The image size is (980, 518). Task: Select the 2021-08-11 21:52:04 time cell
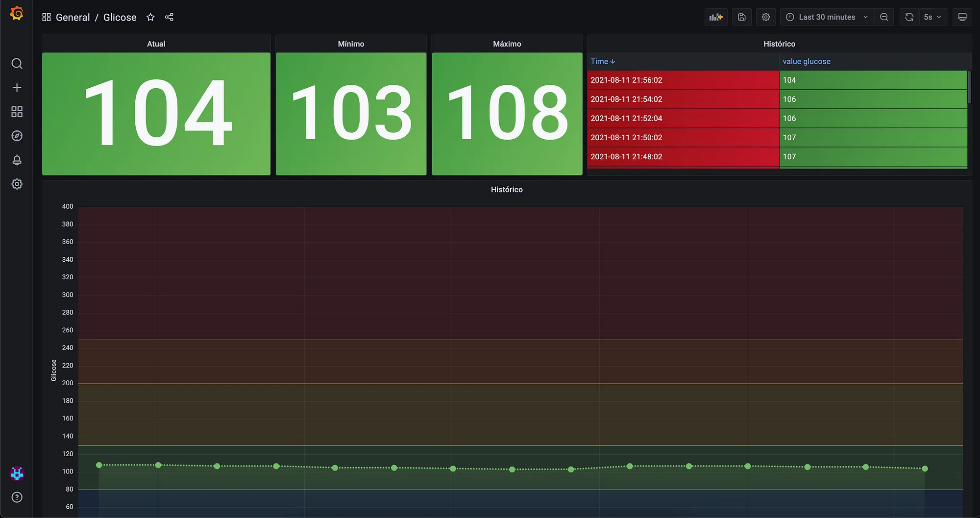coord(683,118)
